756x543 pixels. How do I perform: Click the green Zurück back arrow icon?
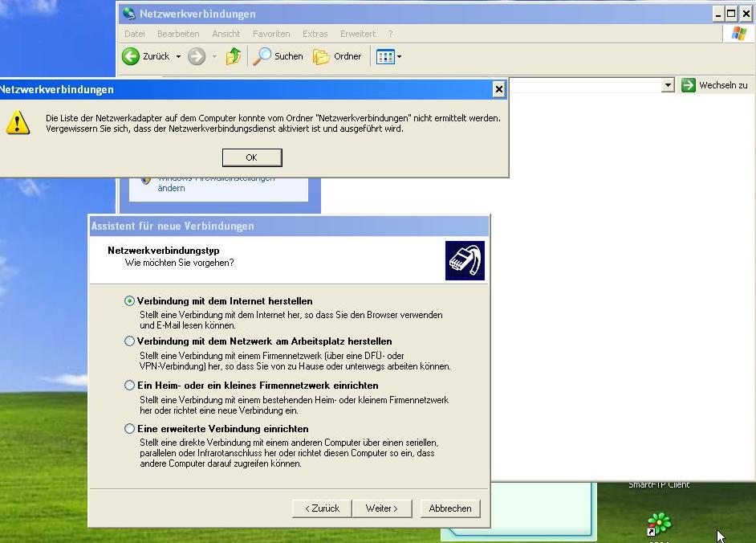pos(131,56)
